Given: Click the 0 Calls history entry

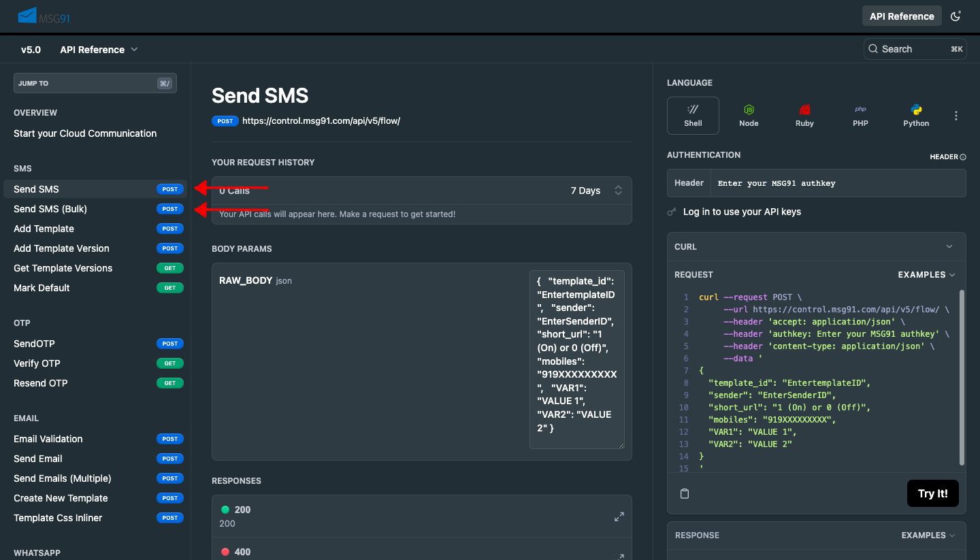Looking at the screenshot, I should (234, 191).
